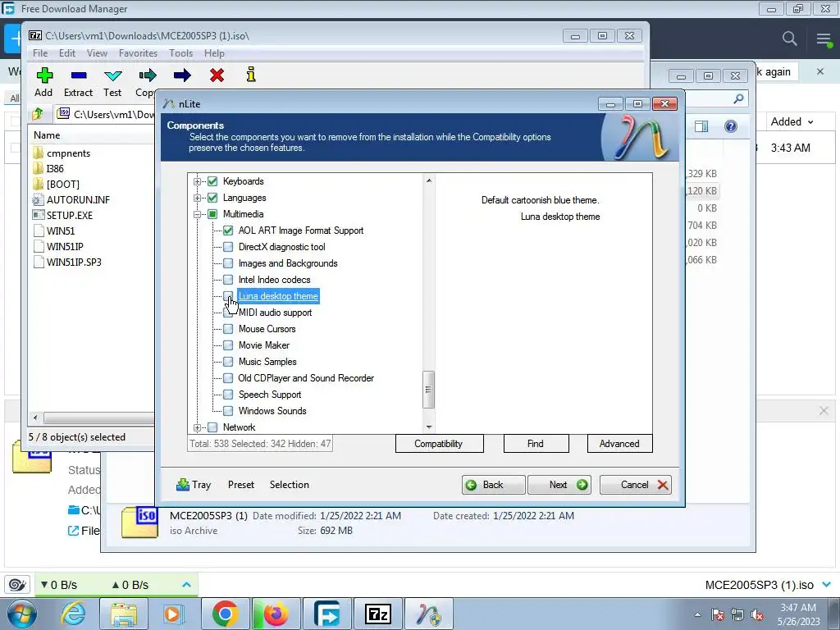This screenshot has height=630, width=840.
Task: Click the Move arrow icon in 7-Zip toolbar
Action: point(182,75)
